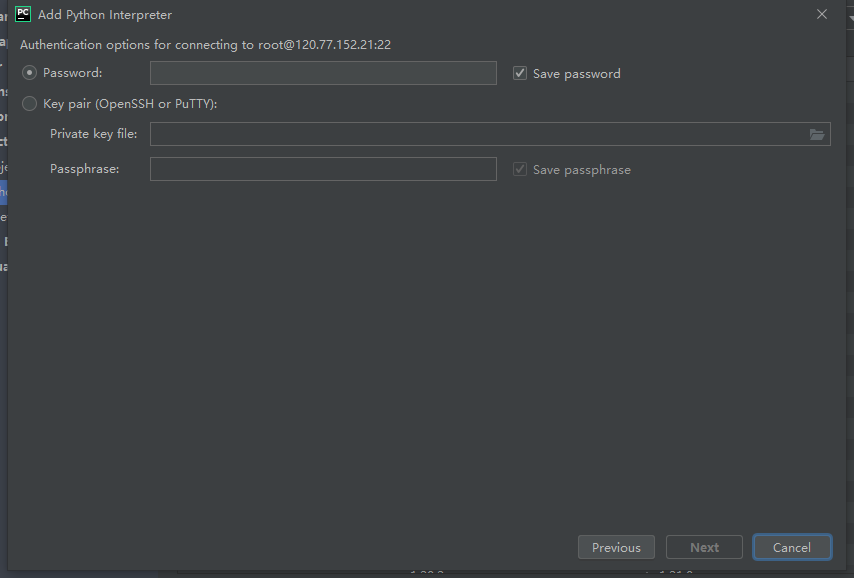Select the highlighted blue item in background sidebar
This screenshot has width=854, height=578.
point(3,192)
